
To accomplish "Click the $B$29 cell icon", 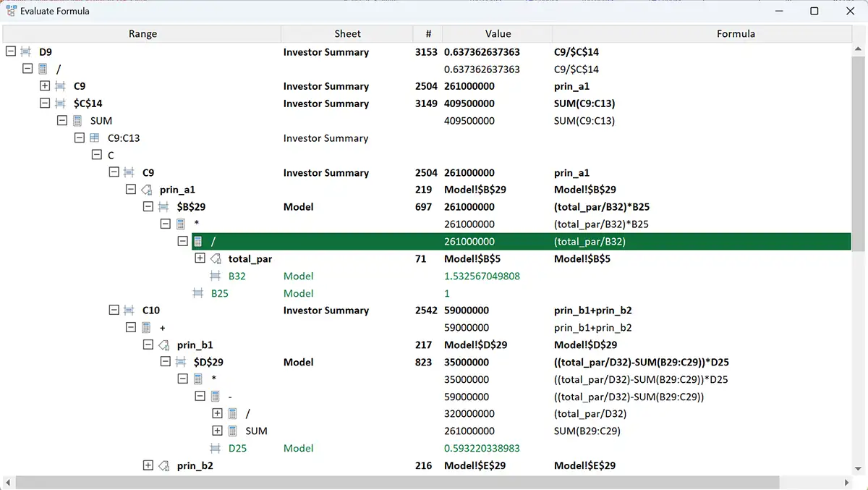I will coord(164,207).
